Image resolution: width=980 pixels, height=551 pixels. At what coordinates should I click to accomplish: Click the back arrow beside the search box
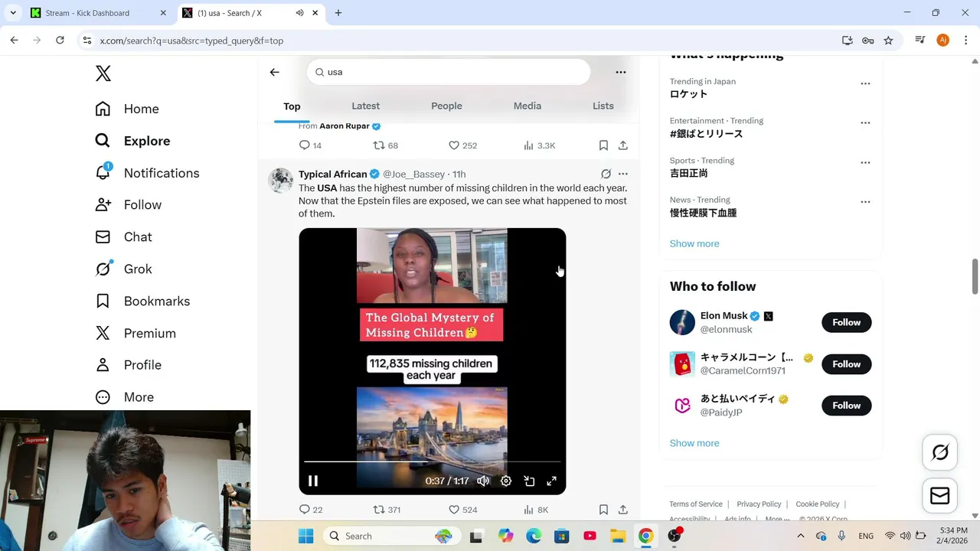[x=275, y=72]
